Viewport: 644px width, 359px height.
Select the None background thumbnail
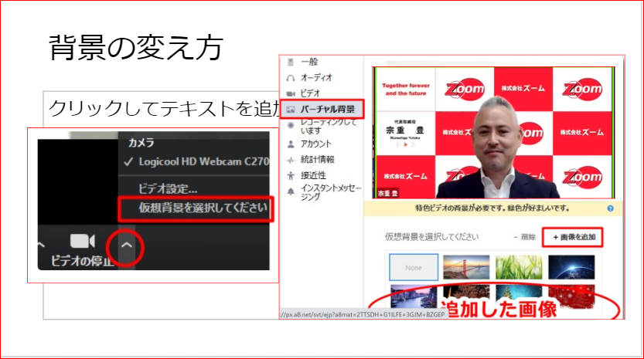pyautogui.click(x=414, y=267)
